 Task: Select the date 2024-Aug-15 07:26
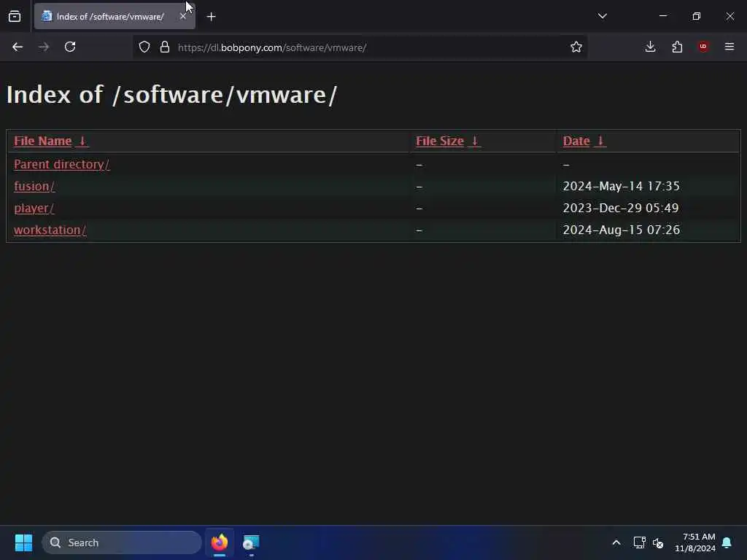point(622,230)
